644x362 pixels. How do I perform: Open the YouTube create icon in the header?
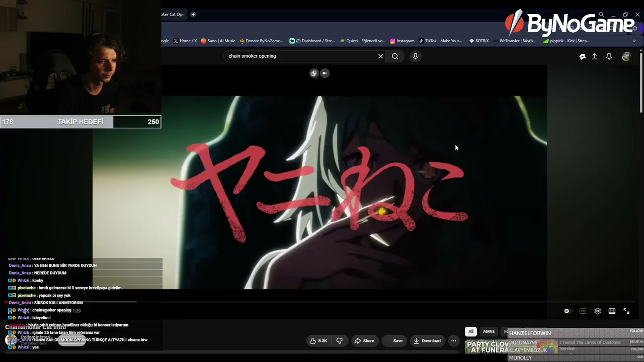tap(582, 57)
